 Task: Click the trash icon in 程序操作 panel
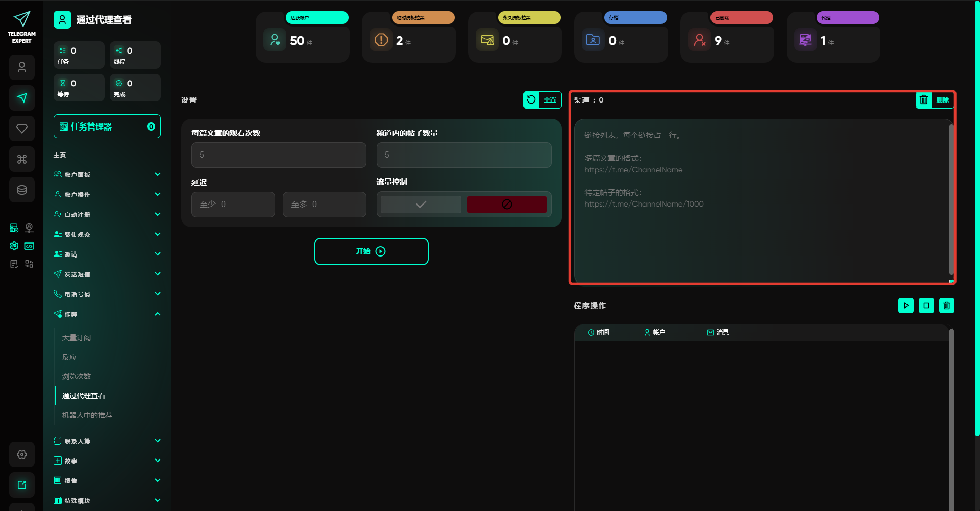[946, 305]
